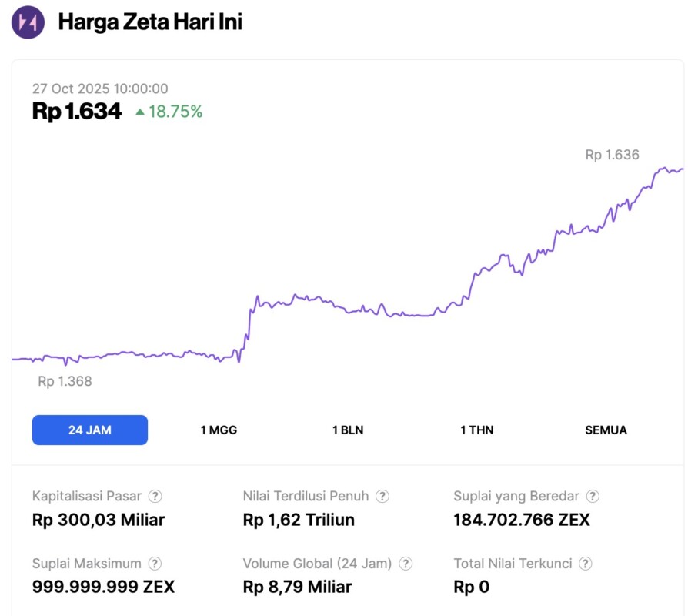The image size is (688, 616).
Task: Click Nilai Terdilusi Penuh question mark icon
Action: (382, 497)
